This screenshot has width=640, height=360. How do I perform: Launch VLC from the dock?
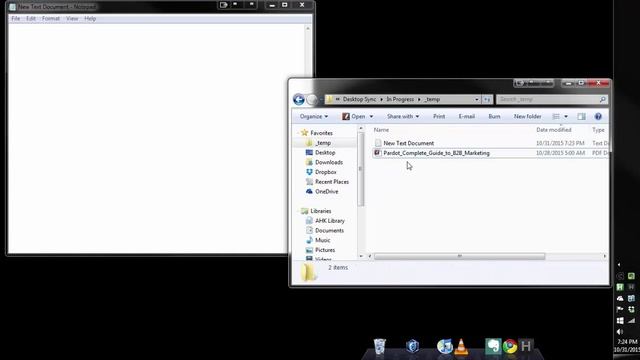tap(461, 347)
